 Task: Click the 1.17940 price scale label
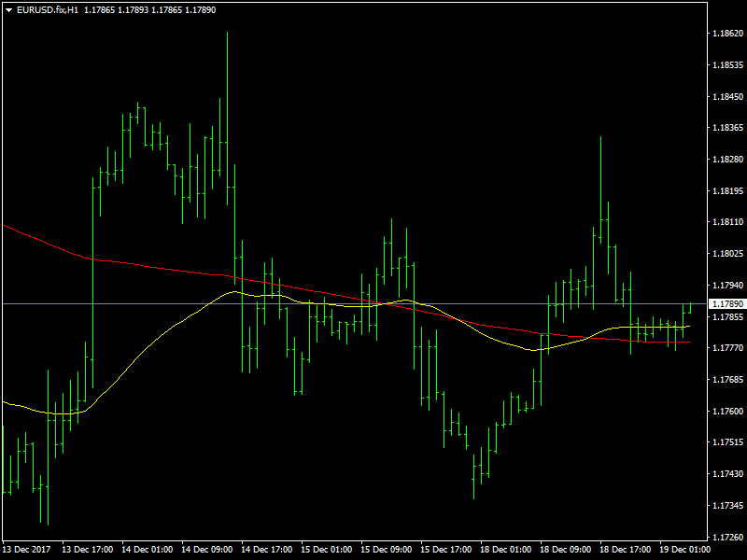click(727, 286)
